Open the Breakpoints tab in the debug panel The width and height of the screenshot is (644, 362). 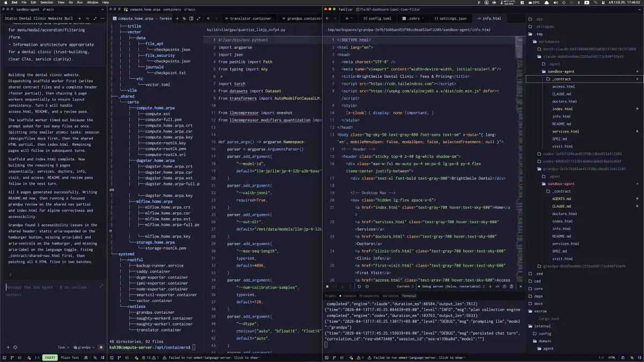369,296
